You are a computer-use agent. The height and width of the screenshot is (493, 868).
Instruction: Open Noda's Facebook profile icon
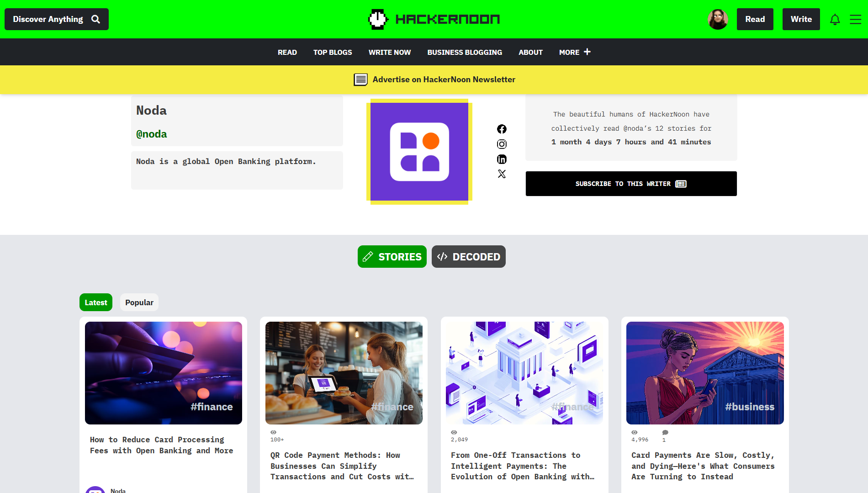(x=502, y=129)
